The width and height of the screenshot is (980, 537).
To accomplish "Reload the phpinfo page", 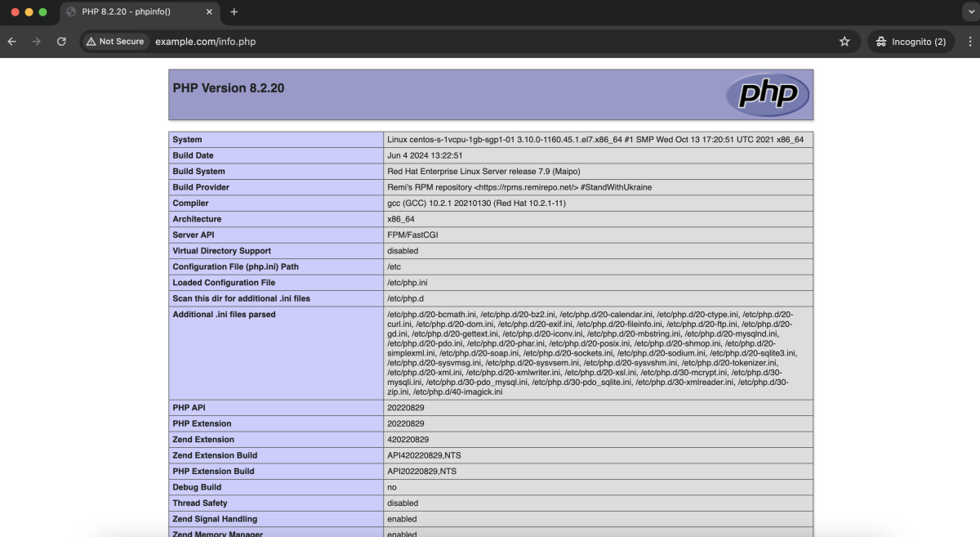I will pyautogui.click(x=61, y=42).
